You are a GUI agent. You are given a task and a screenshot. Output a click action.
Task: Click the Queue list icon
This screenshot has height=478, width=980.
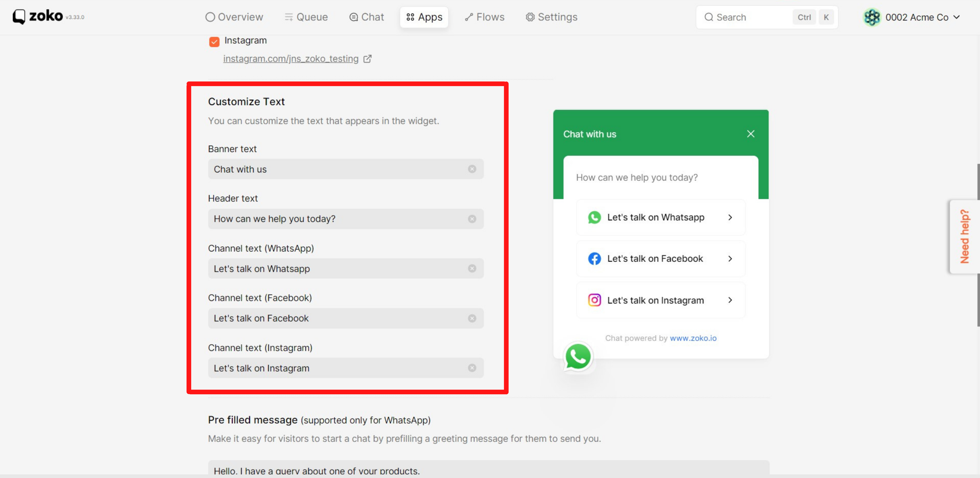289,17
